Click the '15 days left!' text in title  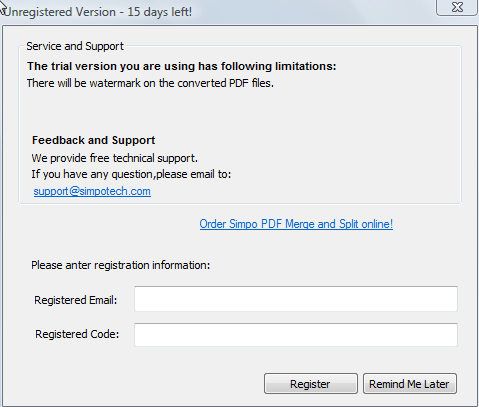click(160, 12)
